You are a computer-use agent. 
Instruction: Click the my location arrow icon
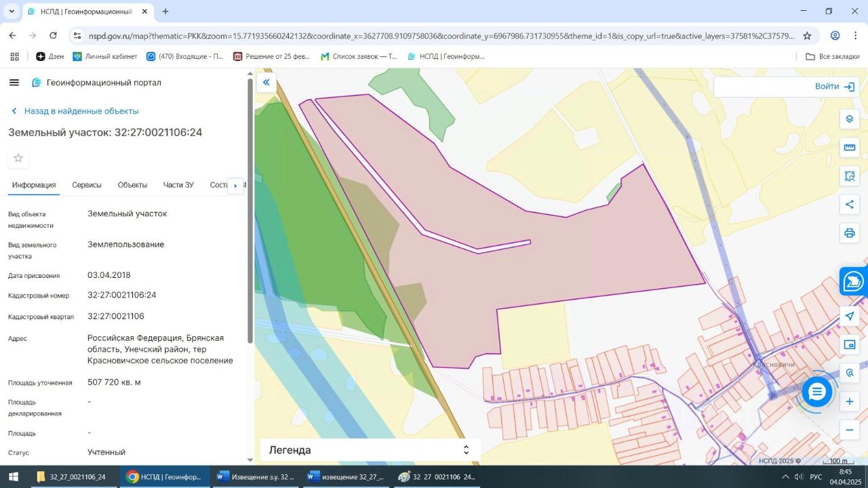click(849, 317)
